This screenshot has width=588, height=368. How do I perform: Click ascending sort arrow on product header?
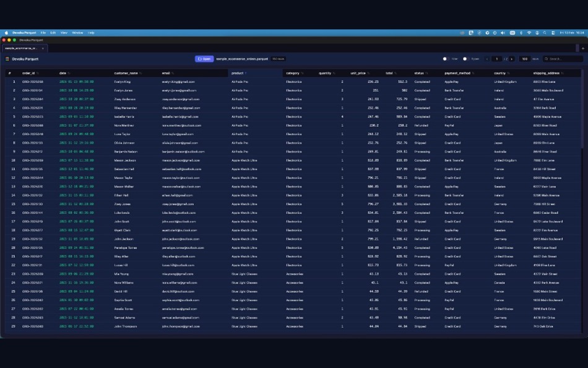pos(246,73)
